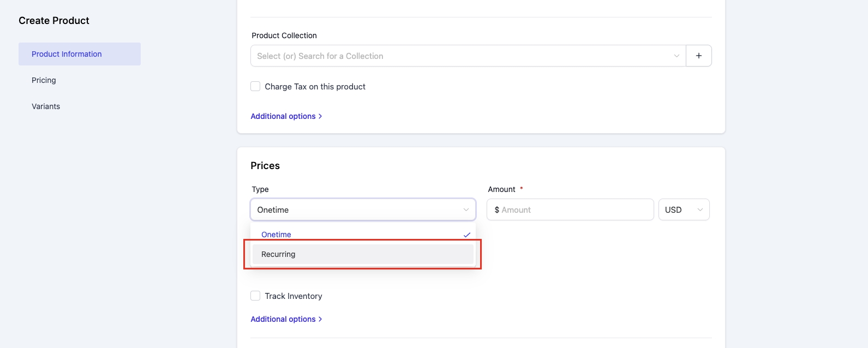Click the checkmark icon next to Onetime

click(x=466, y=235)
